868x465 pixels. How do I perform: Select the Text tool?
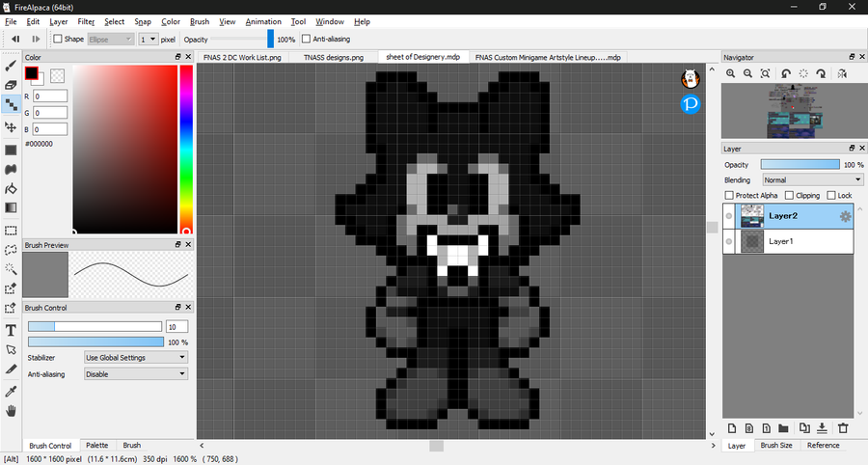[11, 331]
